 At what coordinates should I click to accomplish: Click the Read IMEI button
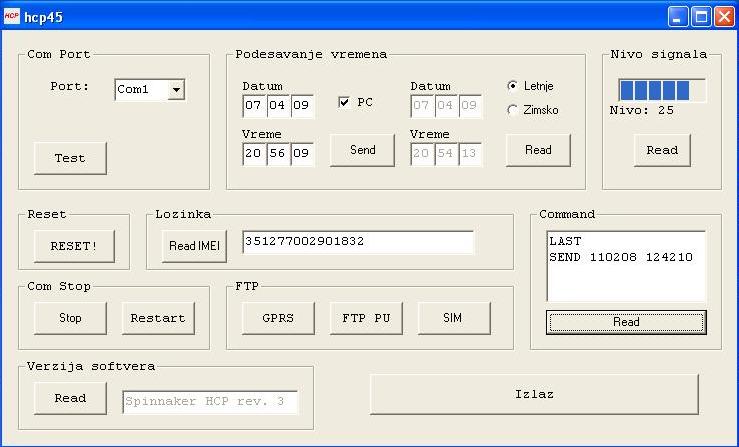point(194,246)
